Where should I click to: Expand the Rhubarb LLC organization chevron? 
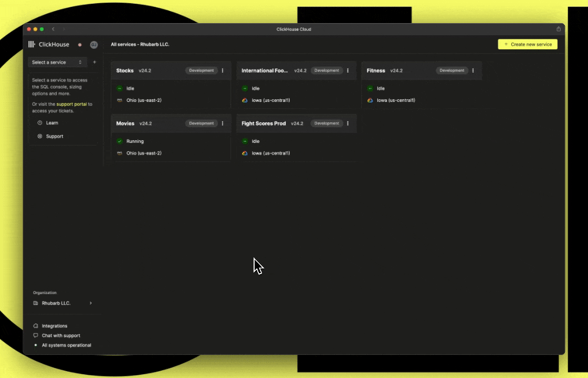90,303
